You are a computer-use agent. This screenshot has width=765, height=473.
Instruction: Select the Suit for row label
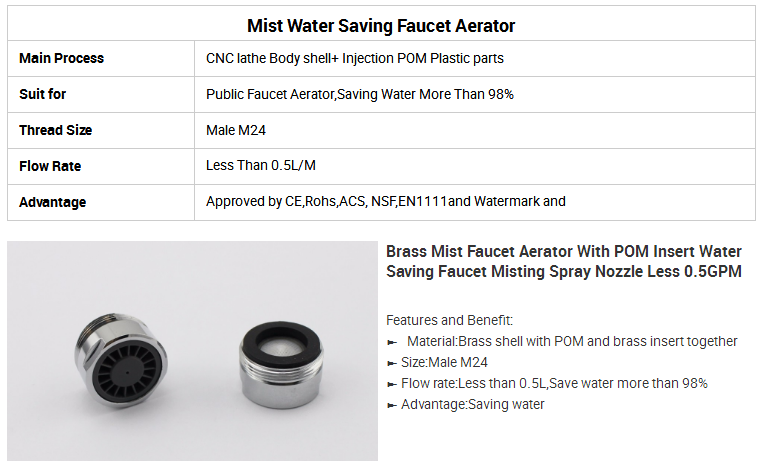click(42, 94)
